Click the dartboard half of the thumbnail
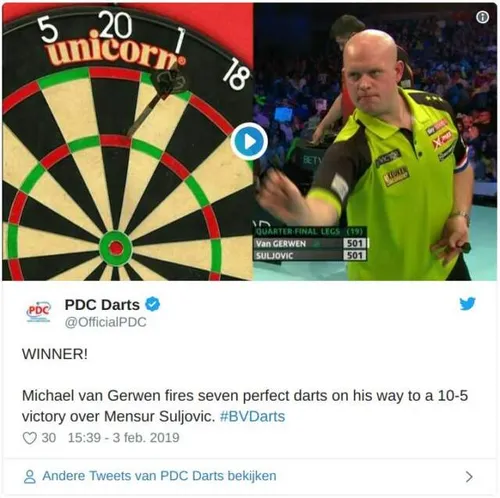 click(x=127, y=141)
